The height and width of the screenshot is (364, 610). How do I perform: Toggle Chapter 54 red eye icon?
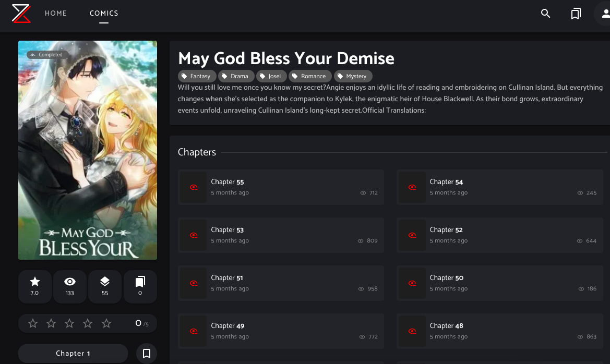click(x=412, y=187)
